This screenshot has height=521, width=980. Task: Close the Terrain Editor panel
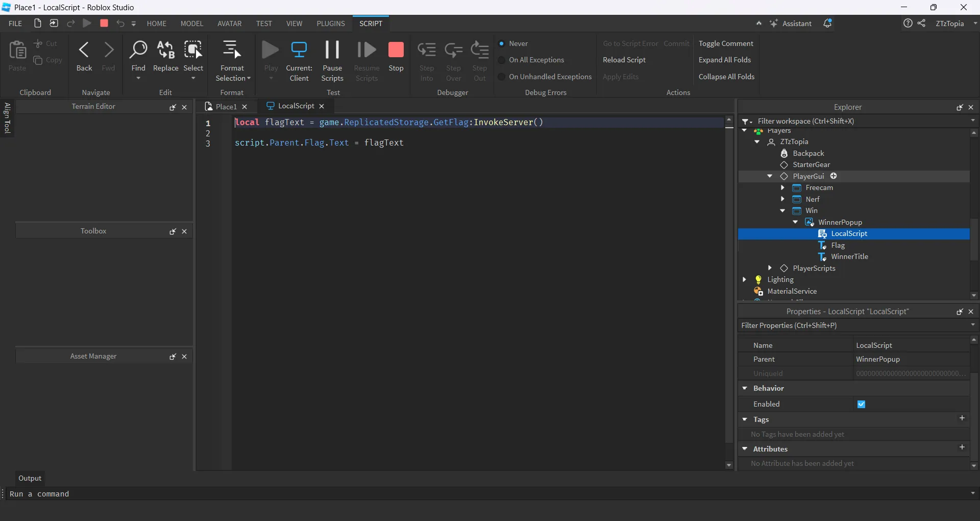[184, 107]
